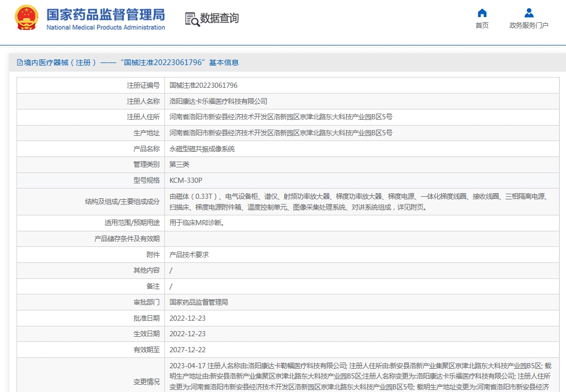Viewport: 566px width, 392px height.
Task: Select the 生效日期 value 2022-12-23
Action: 187,334
